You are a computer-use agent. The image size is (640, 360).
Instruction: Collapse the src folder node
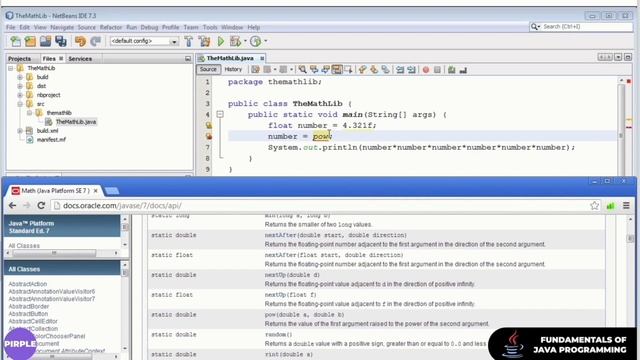(20, 104)
